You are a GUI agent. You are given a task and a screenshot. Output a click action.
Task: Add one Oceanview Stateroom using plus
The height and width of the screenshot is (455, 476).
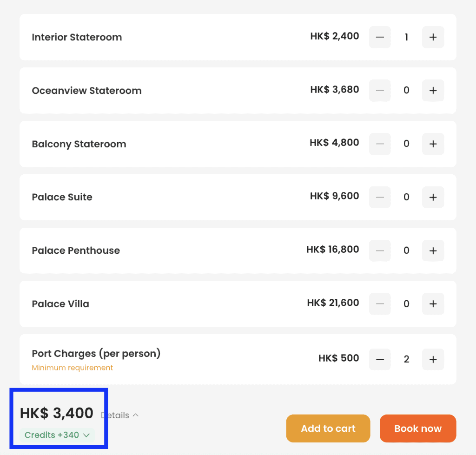[x=433, y=91]
